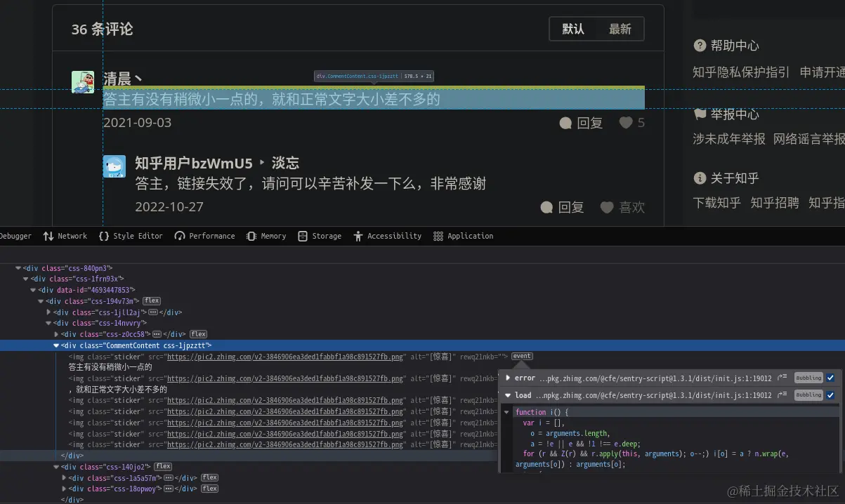Click the 2022-10-27 comment date

169,207
